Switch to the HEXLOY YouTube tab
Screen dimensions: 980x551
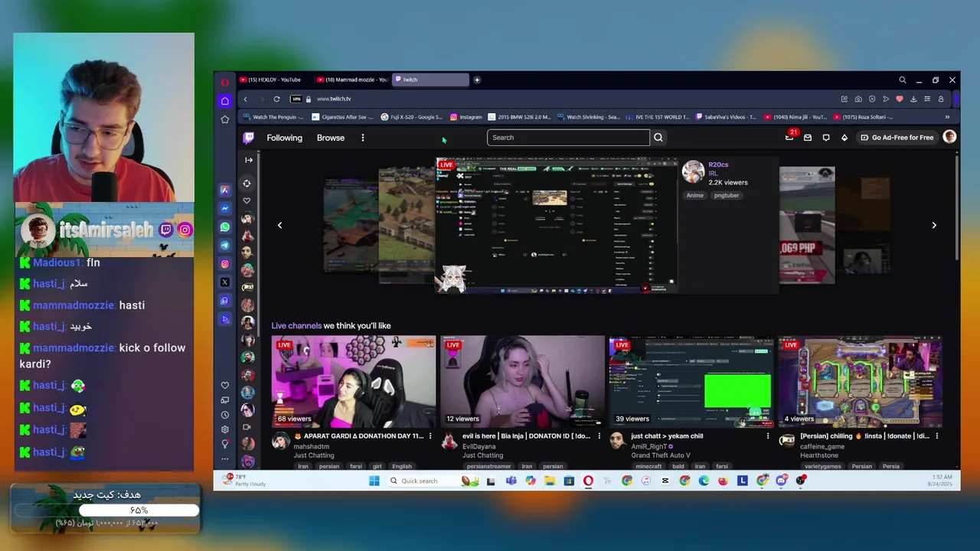point(273,80)
